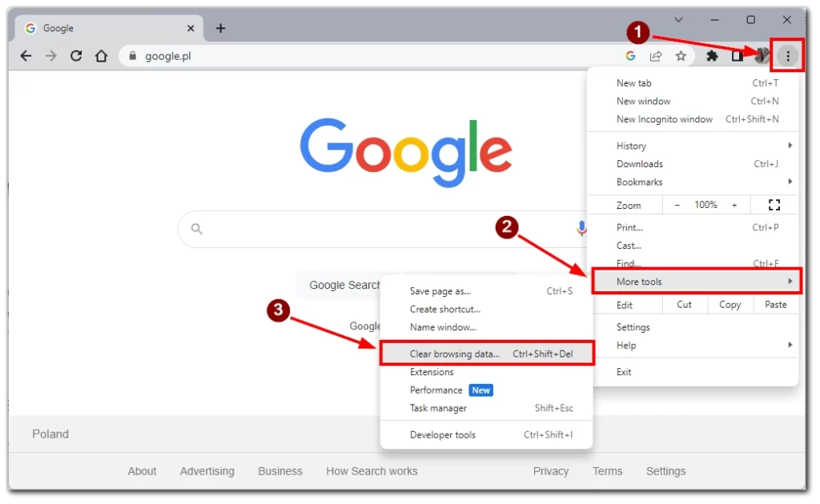Open Task manager
Screen dimensions: 820x504
point(486,409)
